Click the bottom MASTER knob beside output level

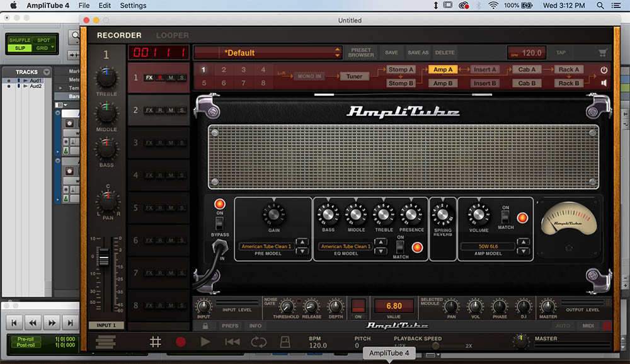coord(548,307)
